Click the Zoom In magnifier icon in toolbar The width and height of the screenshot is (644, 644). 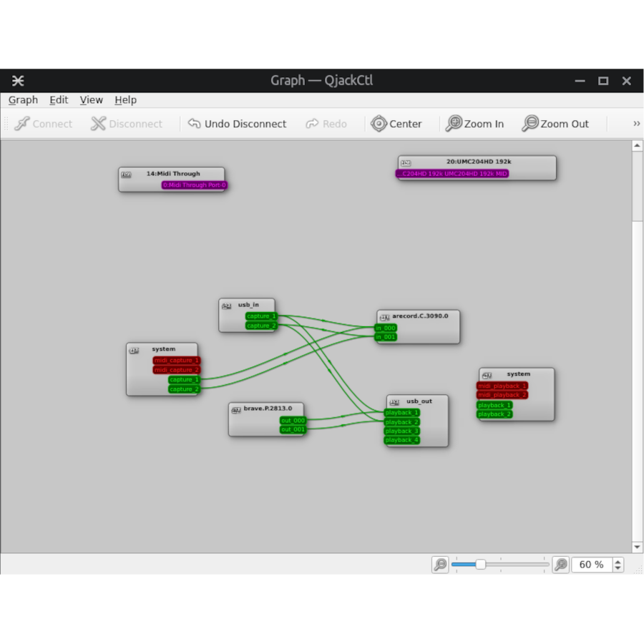coord(453,124)
